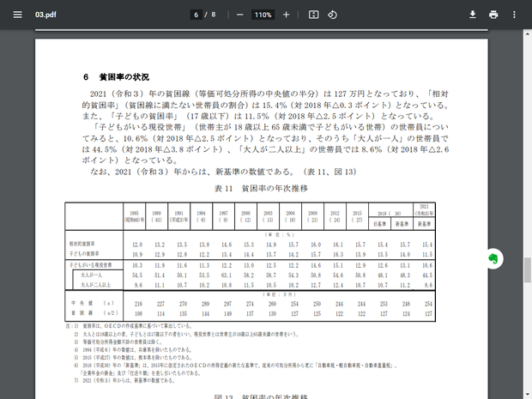The height and width of the screenshot is (399, 532).
Task: Click the 1988 column header
Action: click(x=156, y=216)
